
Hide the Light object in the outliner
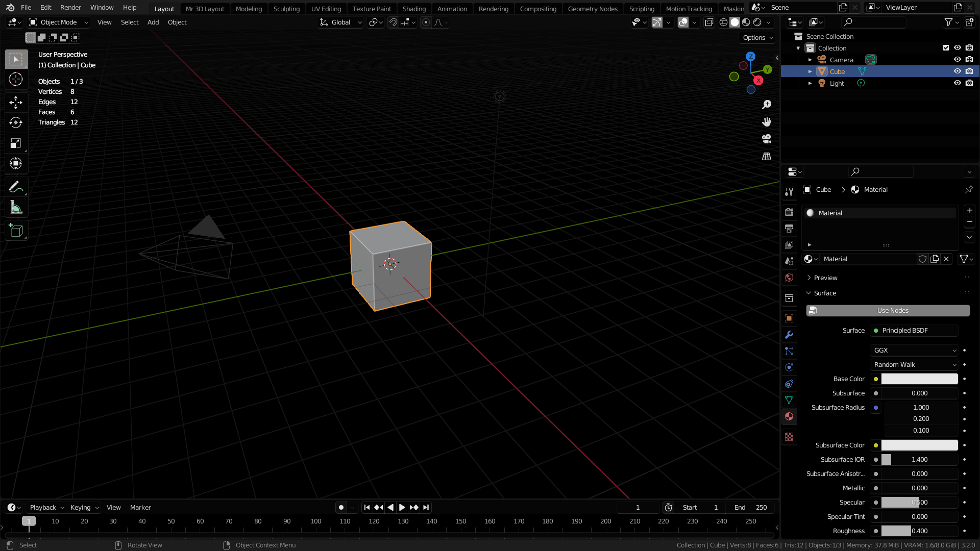click(x=958, y=83)
